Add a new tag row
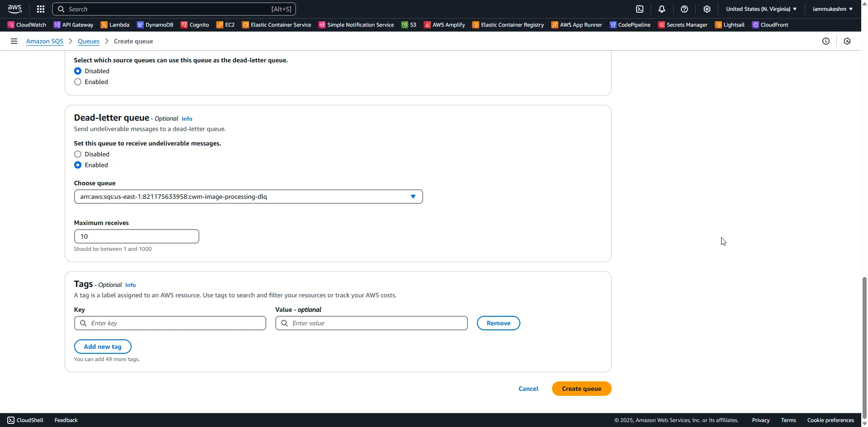 (102, 346)
